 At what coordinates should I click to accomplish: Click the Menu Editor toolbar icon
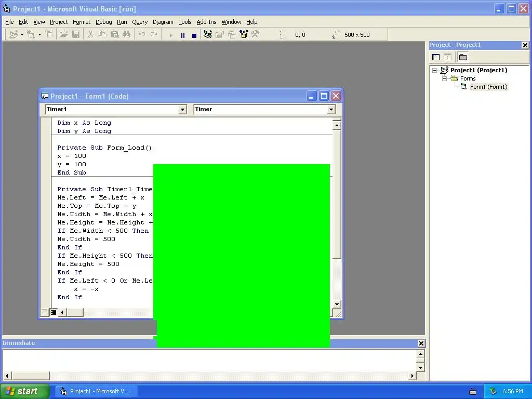click(49, 35)
